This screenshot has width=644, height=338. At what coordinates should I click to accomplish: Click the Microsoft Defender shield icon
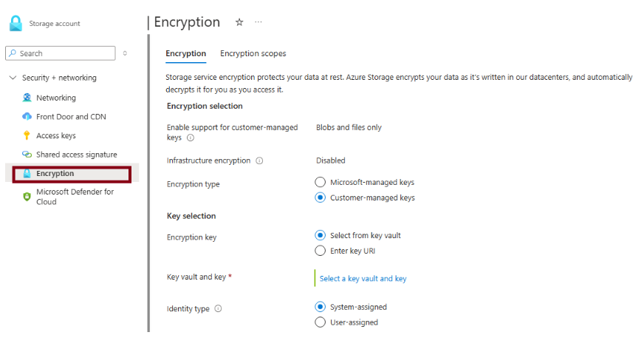27,196
